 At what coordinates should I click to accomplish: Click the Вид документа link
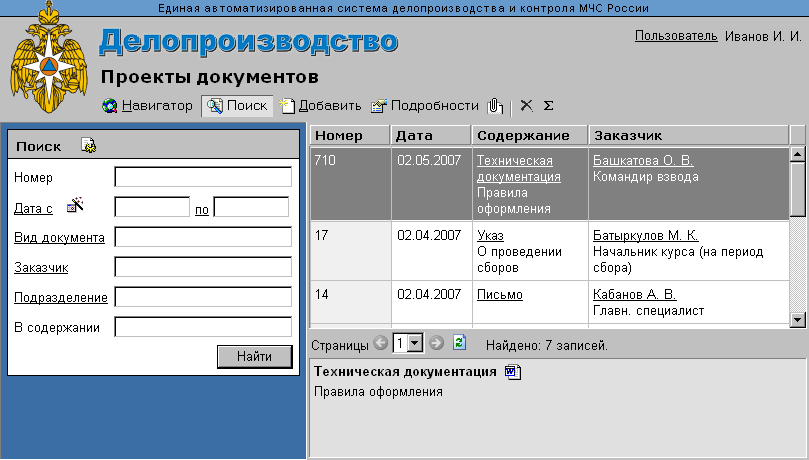(x=59, y=238)
